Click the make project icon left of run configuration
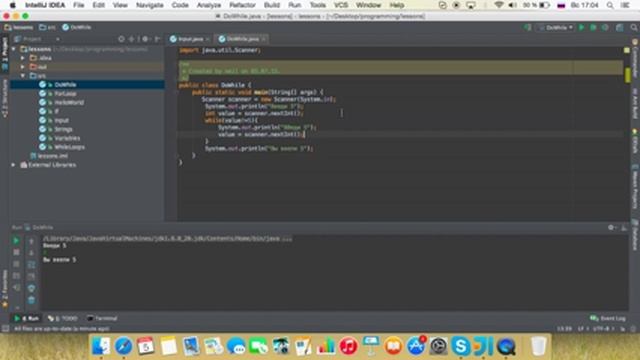The height and width of the screenshot is (360, 640). tap(528, 27)
